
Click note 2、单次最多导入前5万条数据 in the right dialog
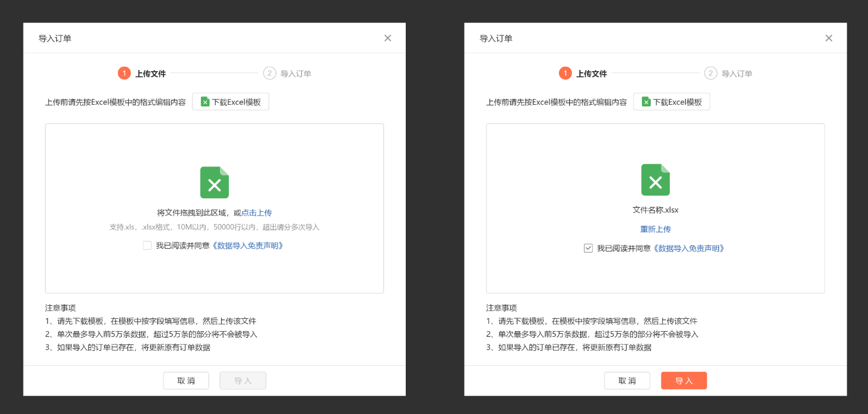(x=592, y=334)
